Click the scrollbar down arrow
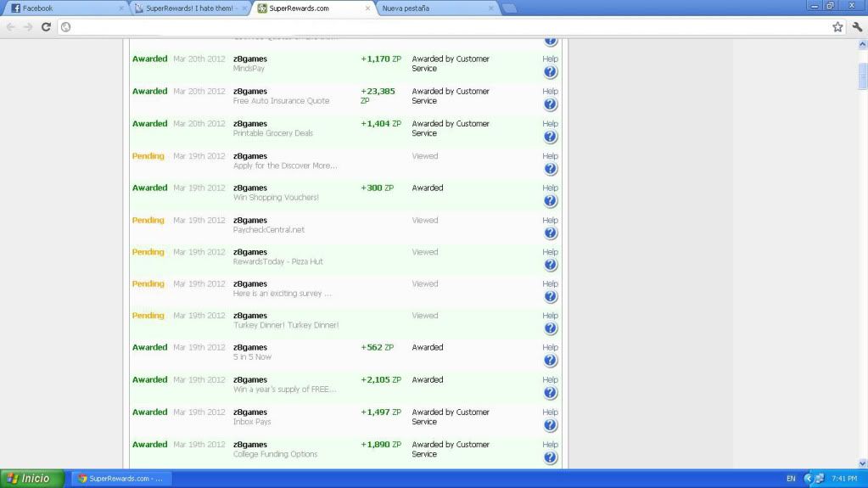 (863, 463)
